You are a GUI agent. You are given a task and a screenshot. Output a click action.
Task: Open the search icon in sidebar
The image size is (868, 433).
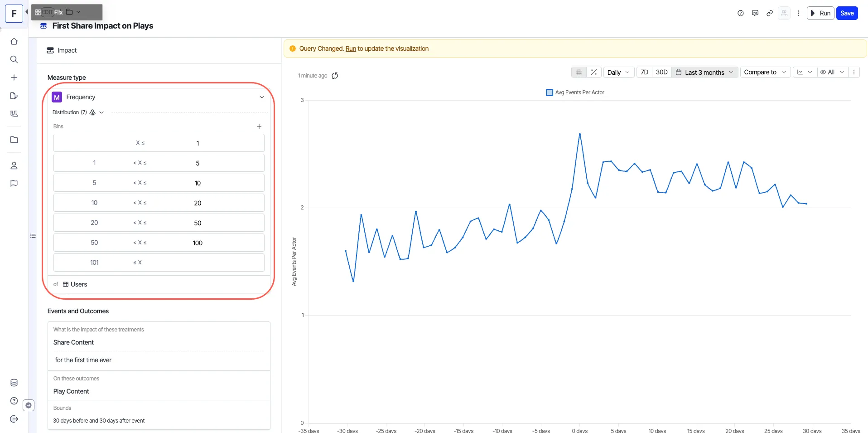14,59
